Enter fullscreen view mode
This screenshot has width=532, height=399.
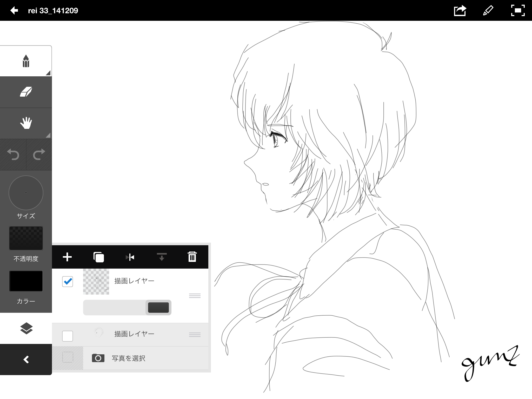[x=518, y=11]
